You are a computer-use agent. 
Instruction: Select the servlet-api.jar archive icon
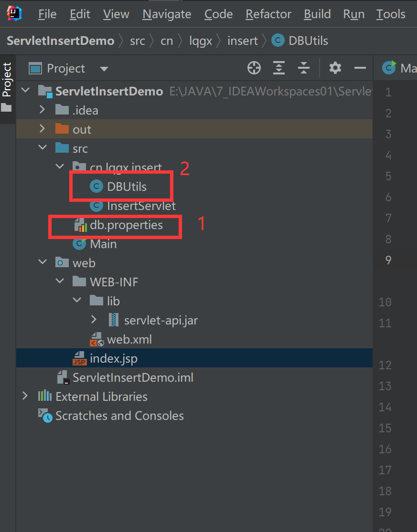(114, 320)
